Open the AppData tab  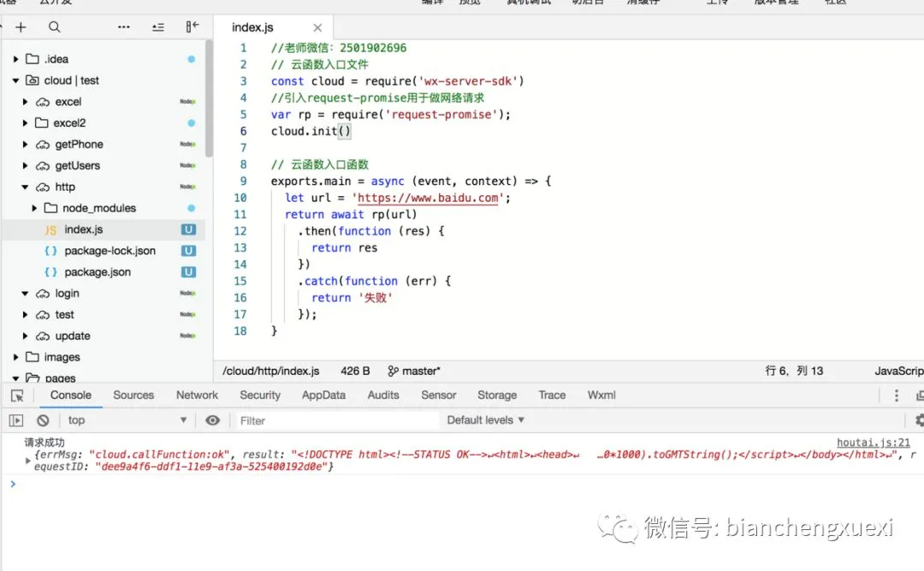point(323,396)
